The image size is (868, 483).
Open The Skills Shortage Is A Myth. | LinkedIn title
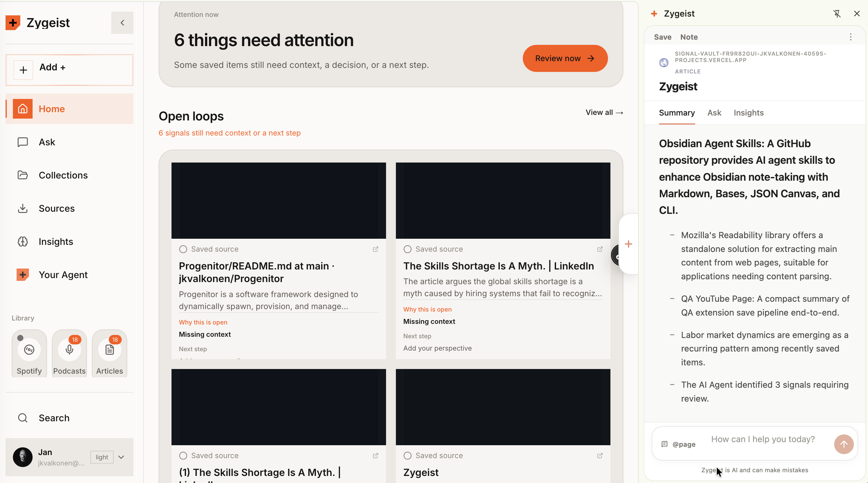point(499,266)
